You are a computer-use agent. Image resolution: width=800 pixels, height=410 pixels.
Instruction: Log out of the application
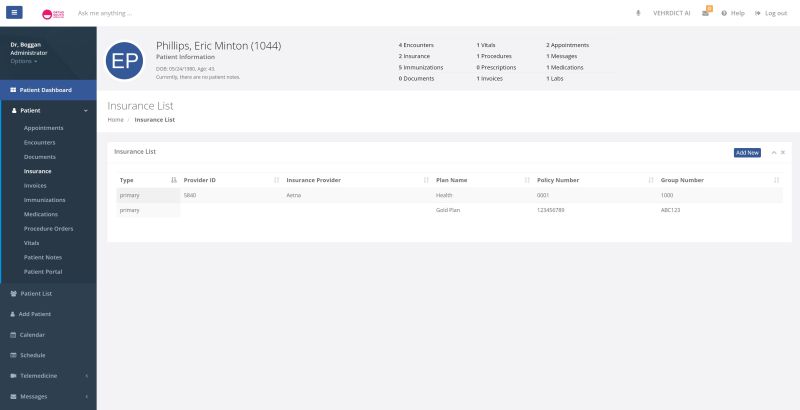771,13
